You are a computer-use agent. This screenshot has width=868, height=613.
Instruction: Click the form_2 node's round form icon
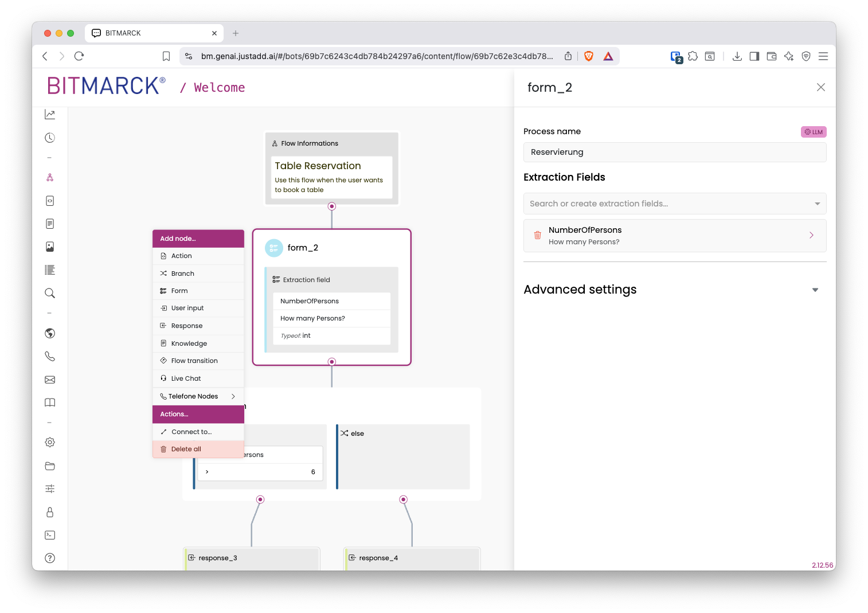tap(274, 248)
